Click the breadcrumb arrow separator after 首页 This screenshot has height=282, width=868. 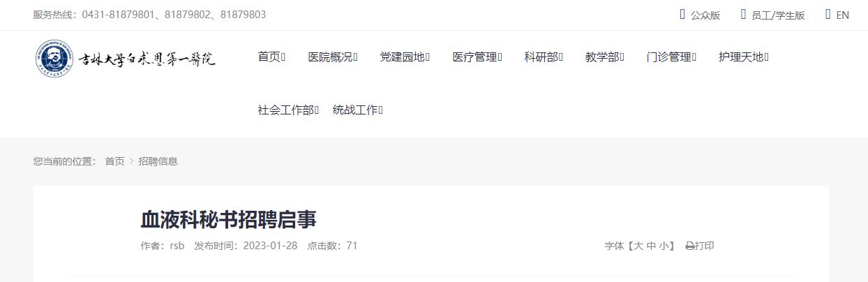(131, 161)
